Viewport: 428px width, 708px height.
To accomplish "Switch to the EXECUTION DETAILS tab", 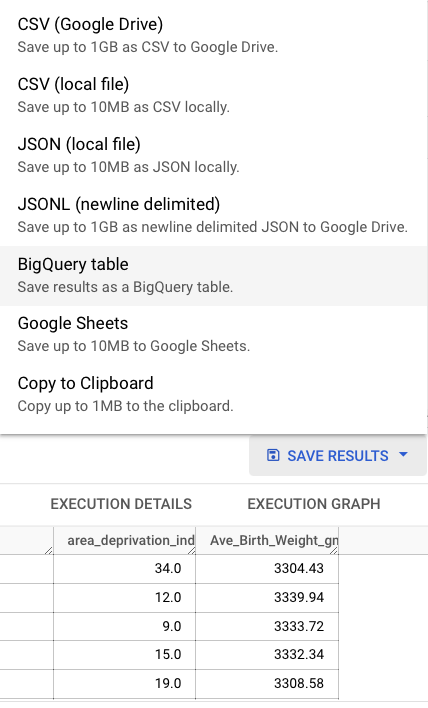I will click(121, 504).
